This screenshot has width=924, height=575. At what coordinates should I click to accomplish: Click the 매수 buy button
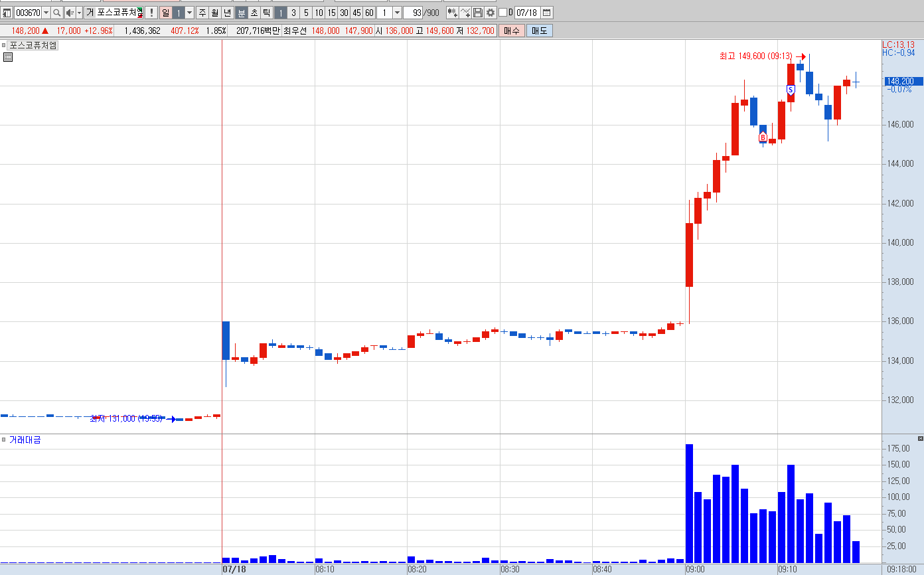[x=512, y=31]
